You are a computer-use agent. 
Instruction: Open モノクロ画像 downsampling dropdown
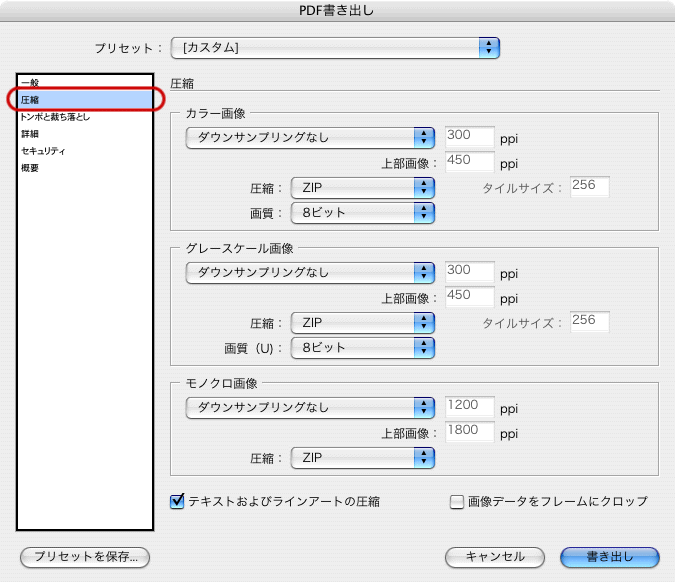310,408
